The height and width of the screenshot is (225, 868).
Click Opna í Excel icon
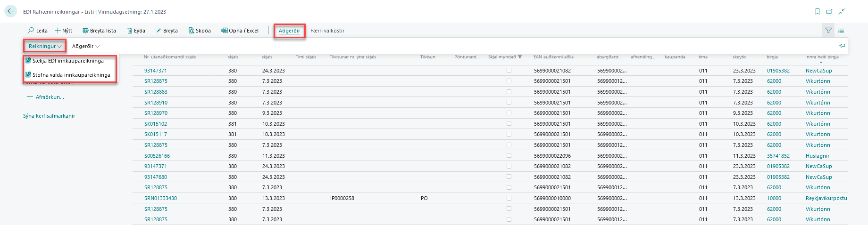pyautogui.click(x=225, y=31)
